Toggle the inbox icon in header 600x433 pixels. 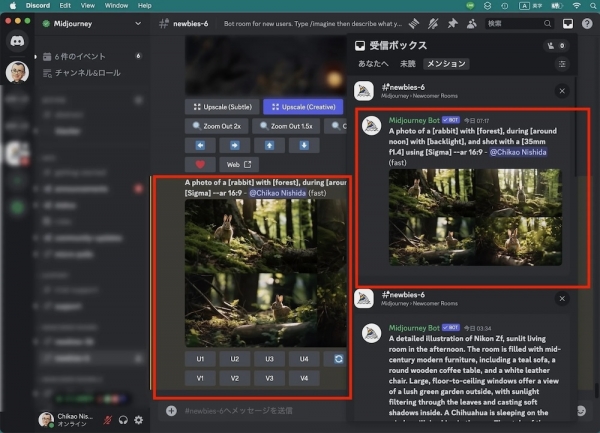(568, 24)
